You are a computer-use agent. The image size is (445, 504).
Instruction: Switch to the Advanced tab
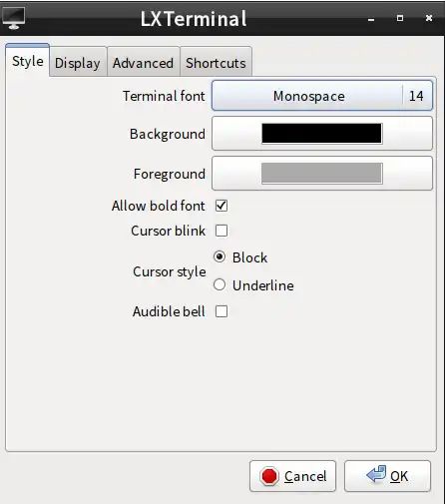tap(143, 63)
